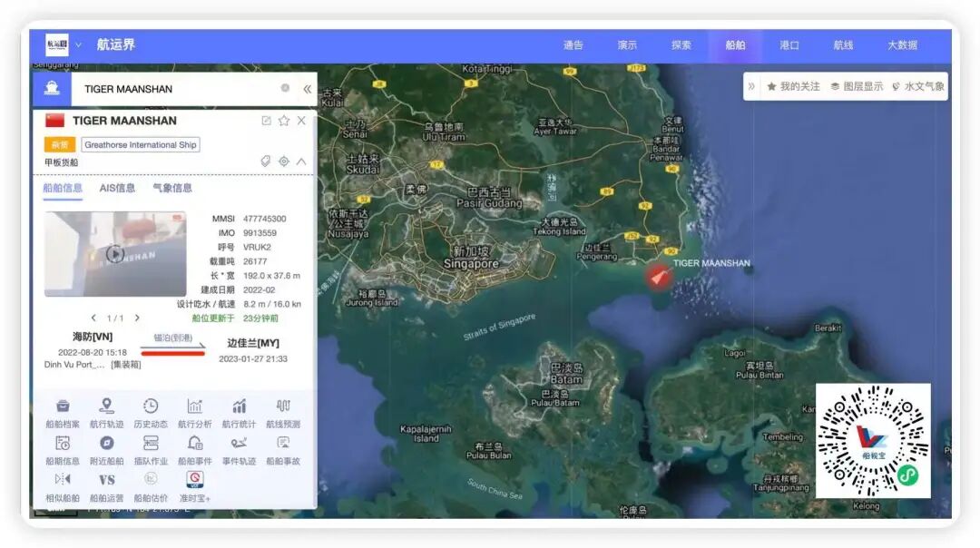Click the tag label icon in ship card

[x=266, y=161]
